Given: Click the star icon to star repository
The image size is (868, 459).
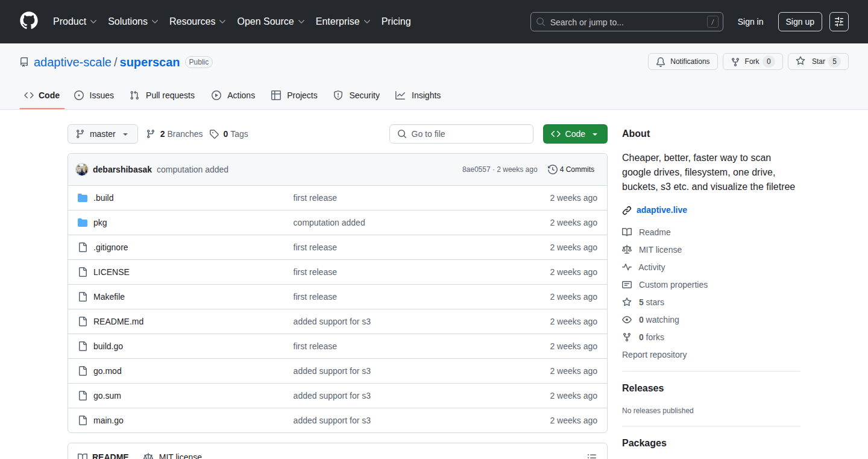Looking at the screenshot, I should click(800, 61).
